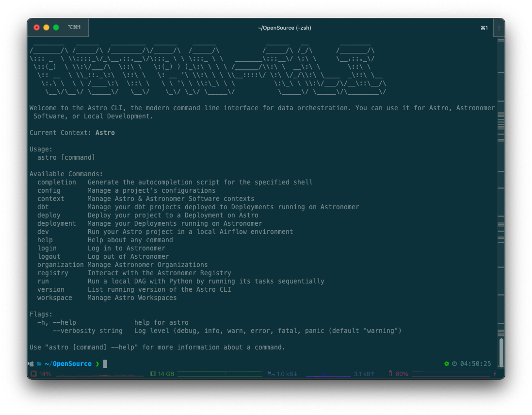Click the Apple logo in prompt
The image size is (532, 415).
(x=32, y=364)
